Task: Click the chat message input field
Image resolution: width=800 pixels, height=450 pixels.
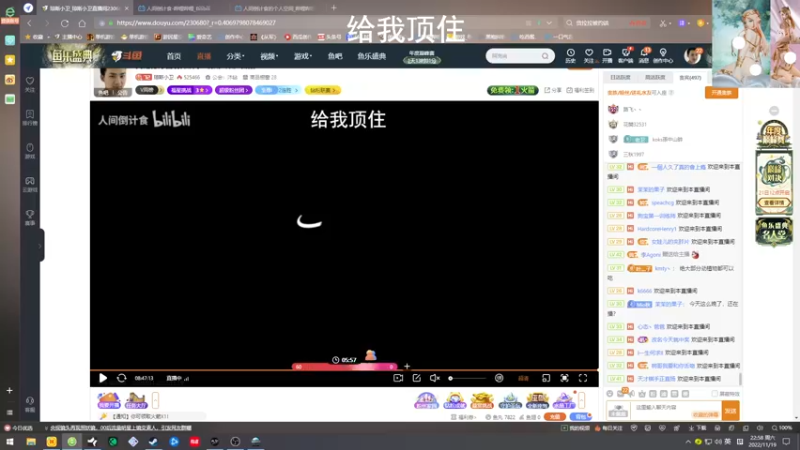Action: pyautogui.click(x=677, y=410)
